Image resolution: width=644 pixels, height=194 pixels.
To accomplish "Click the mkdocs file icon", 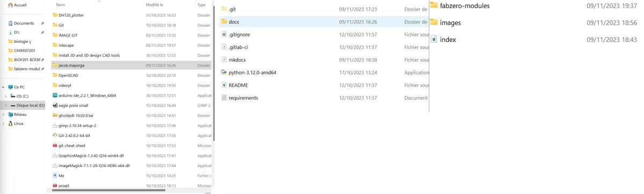I will pos(224,60).
